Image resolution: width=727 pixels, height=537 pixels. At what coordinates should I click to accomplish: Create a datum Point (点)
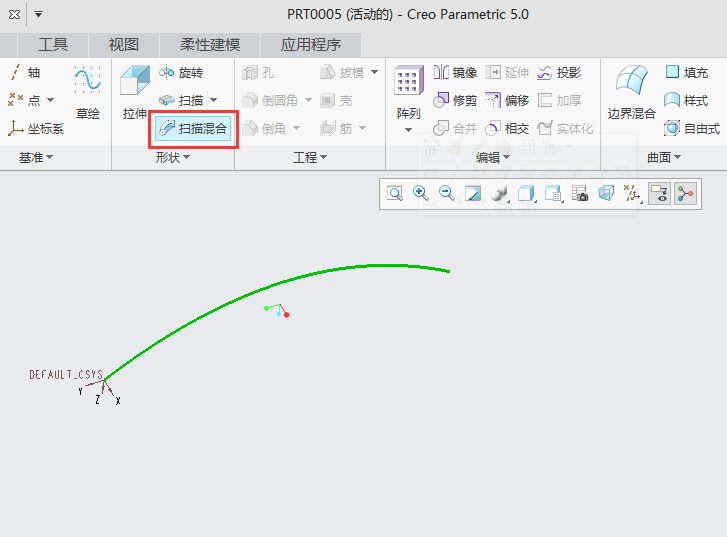click(x=25, y=100)
